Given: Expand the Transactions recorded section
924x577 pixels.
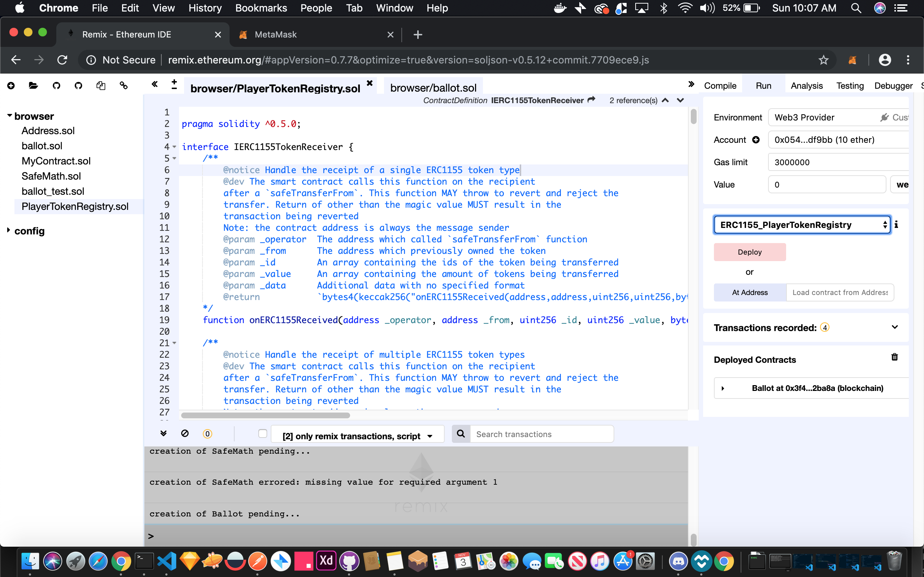Looking at the screenshot, I should click(x=894, y=327).
